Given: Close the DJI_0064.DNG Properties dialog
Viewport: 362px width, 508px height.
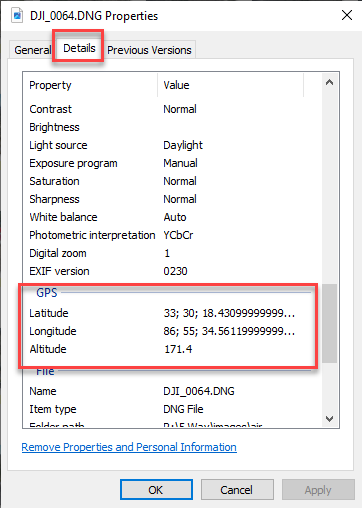Looking at the screenshot, I should (347, 15).
